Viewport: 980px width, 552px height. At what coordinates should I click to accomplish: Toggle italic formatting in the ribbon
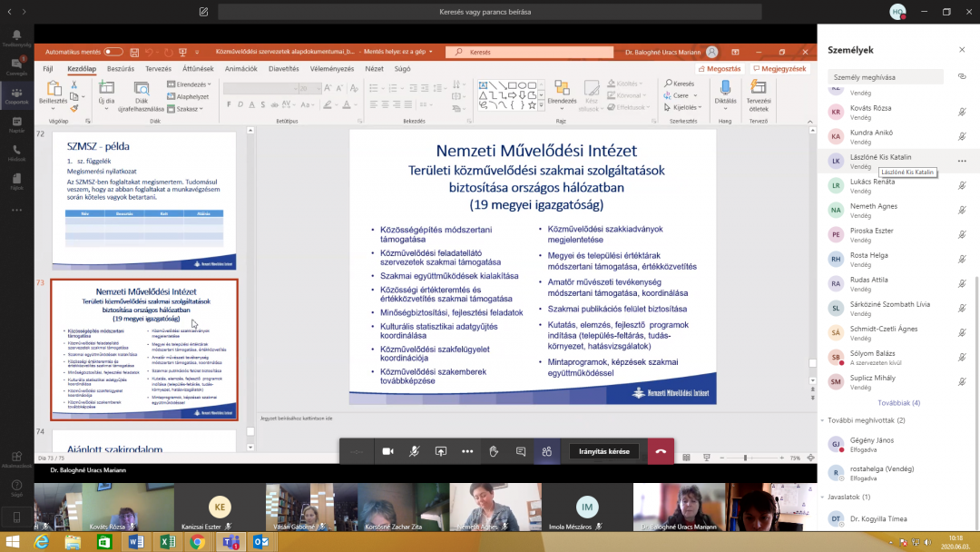pos(240,105)
